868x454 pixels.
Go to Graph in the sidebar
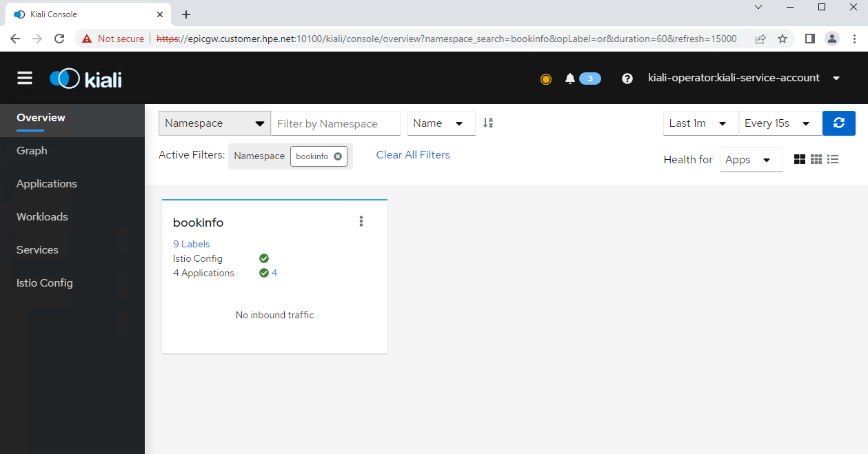click(x=72, y=151)
